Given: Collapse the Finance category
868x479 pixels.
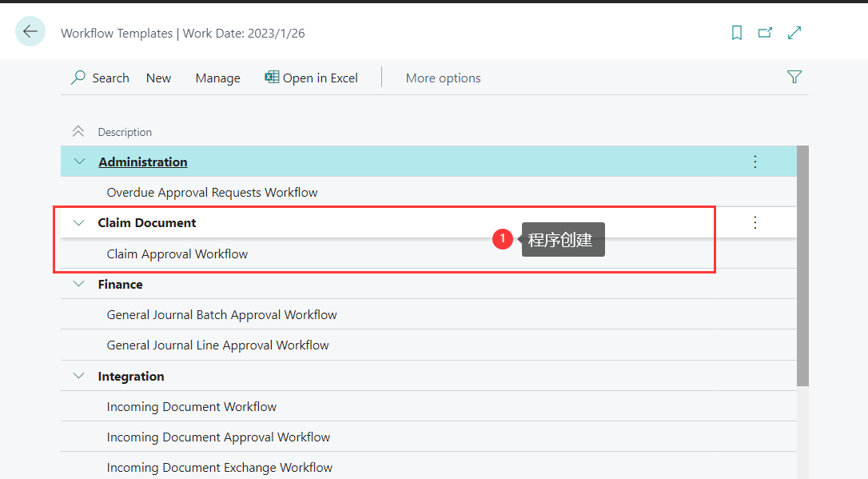Looking at the screenshot, I should pyautogui.click(x=78, y=284).
